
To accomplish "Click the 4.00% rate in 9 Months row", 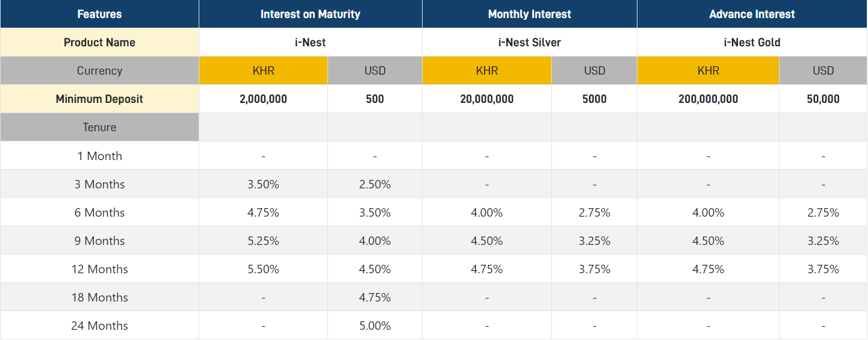I will point(375,241).
